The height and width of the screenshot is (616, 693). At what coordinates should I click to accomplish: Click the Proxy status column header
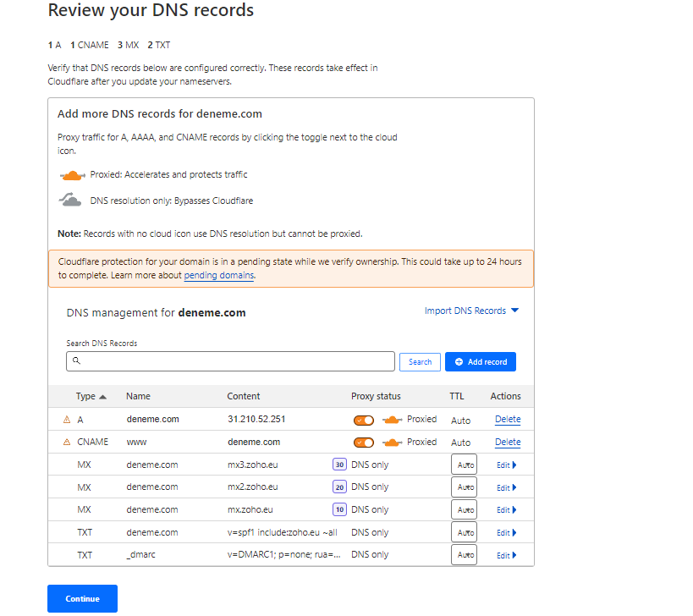point(376,396)
